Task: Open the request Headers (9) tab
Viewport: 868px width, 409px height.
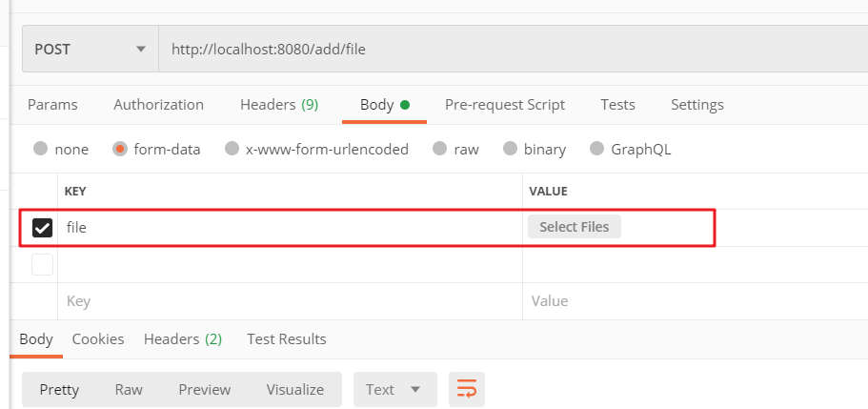Action: click(279, 105)
